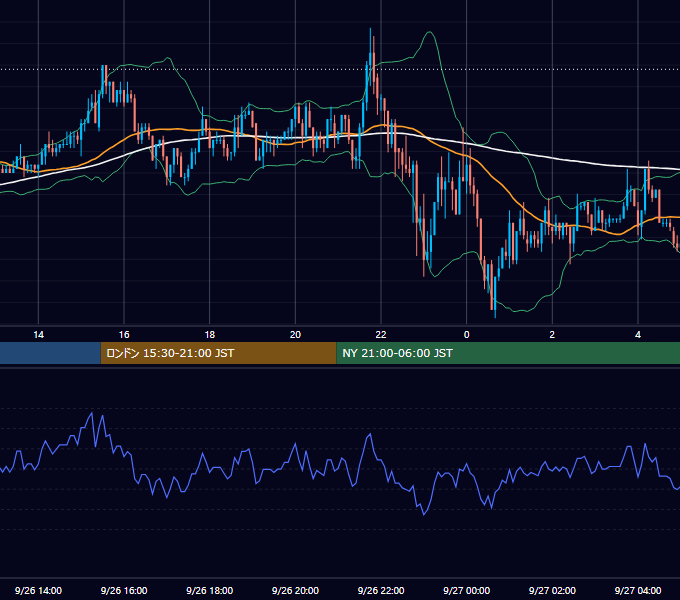Click the 9/27 00:00 date label

[467, 590]
